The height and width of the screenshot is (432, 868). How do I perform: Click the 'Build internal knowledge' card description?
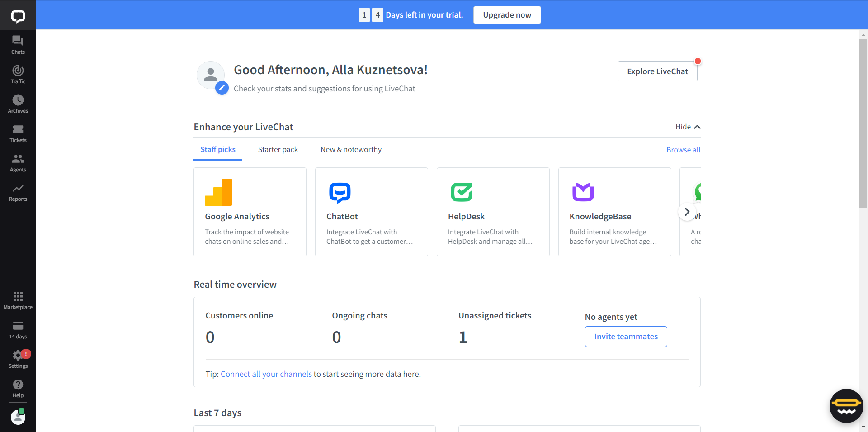click(x=613, y=237)
